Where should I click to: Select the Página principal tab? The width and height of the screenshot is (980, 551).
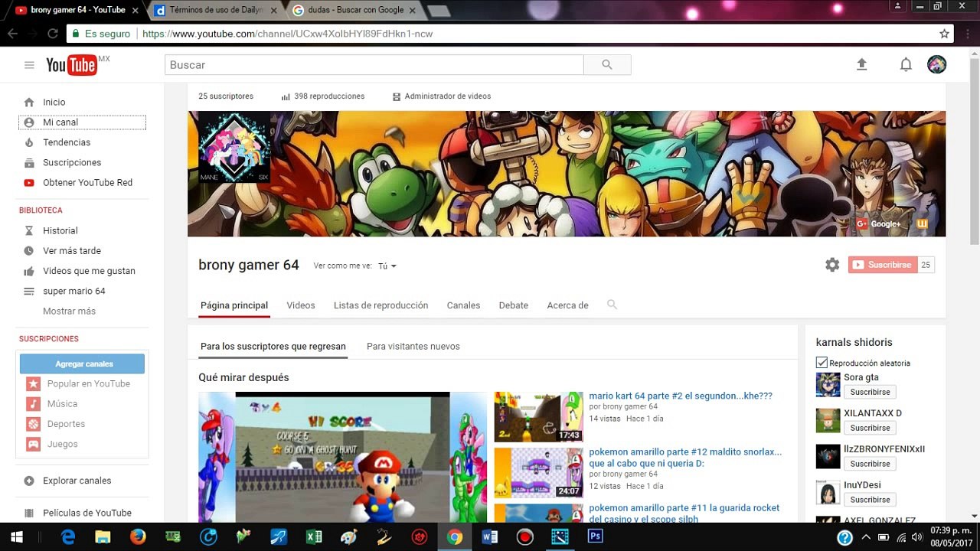[234, 305]
